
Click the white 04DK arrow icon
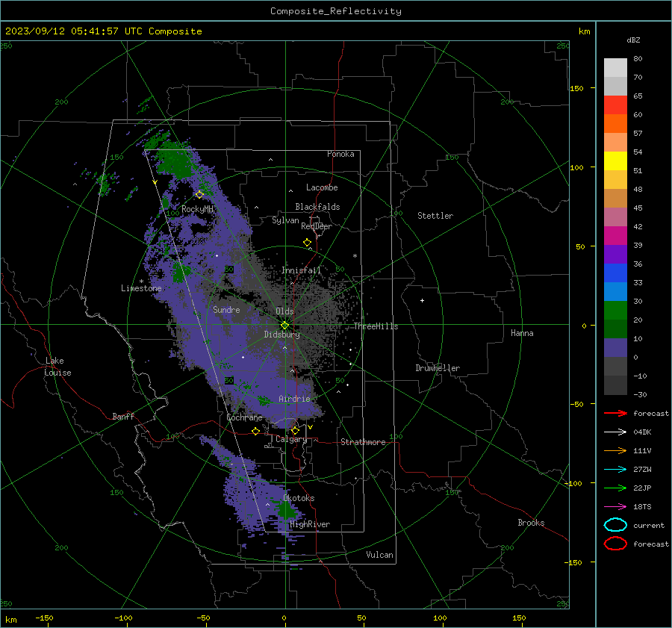point(615,432)
